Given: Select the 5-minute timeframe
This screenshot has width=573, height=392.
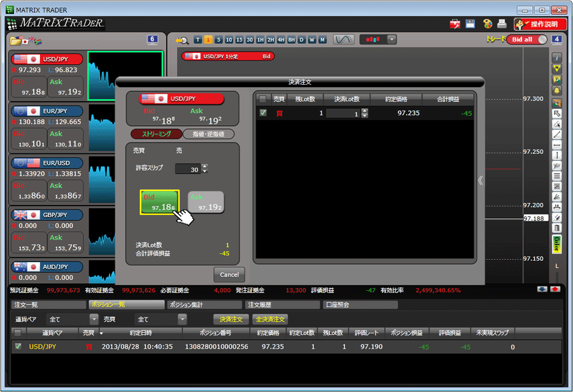Looking at the screenshot, I should click(218, 40).
